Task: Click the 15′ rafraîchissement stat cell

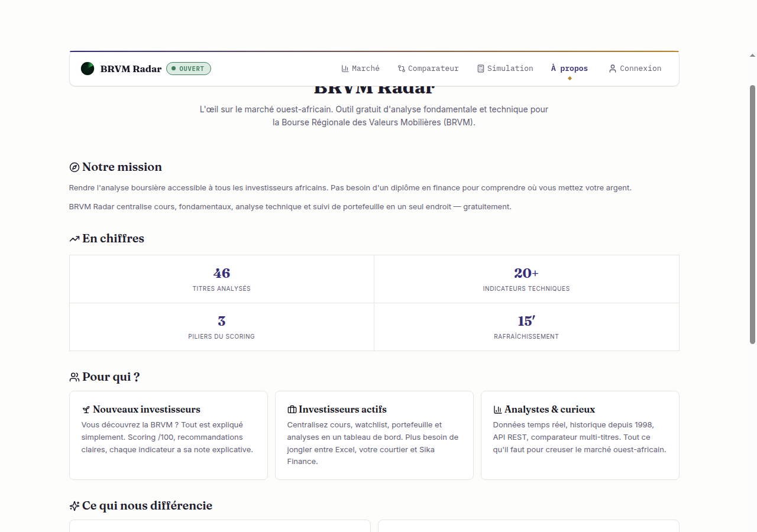Action: pos(526,327)
